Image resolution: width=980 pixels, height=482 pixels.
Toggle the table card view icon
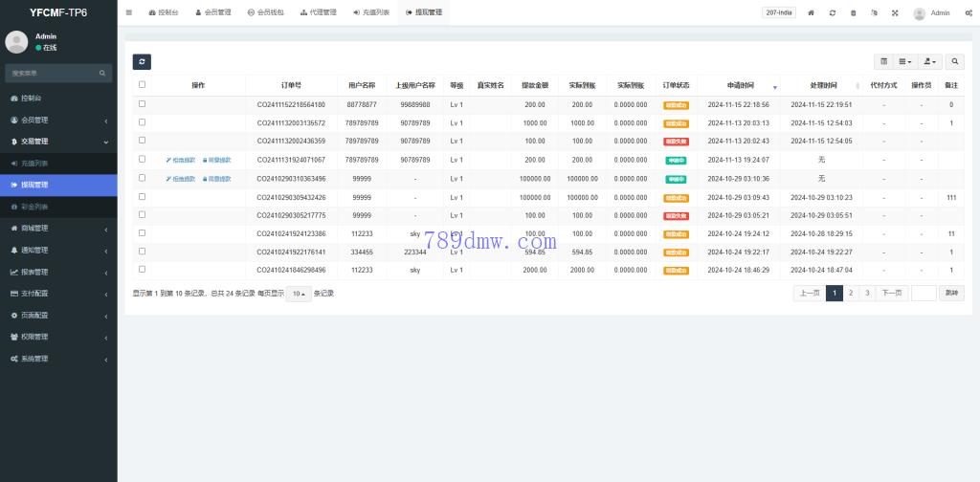[883, 61]
